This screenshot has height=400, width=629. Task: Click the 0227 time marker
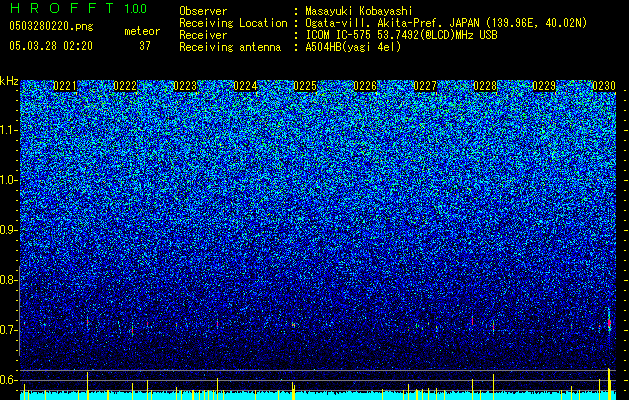click(x=425, y=86)
